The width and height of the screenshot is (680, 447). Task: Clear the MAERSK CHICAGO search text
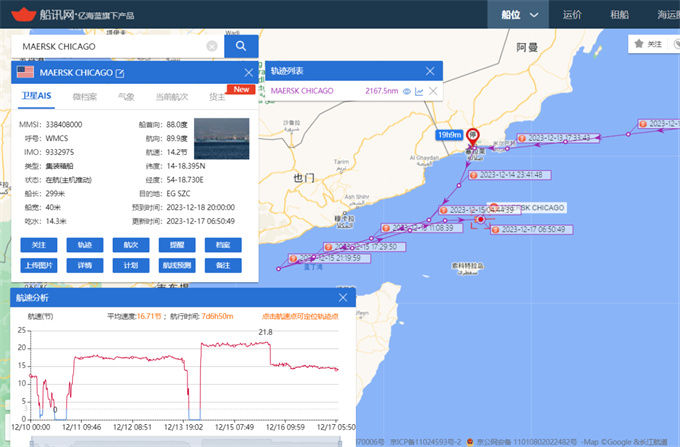(212, 47)
